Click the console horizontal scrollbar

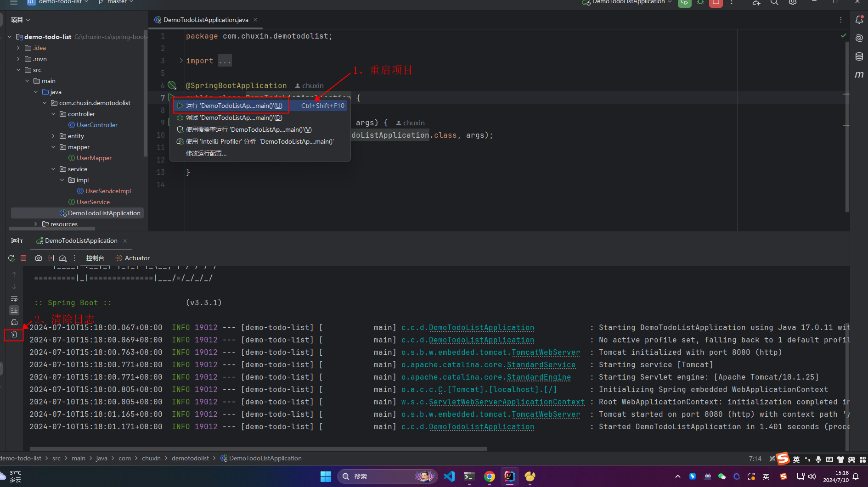258,448
